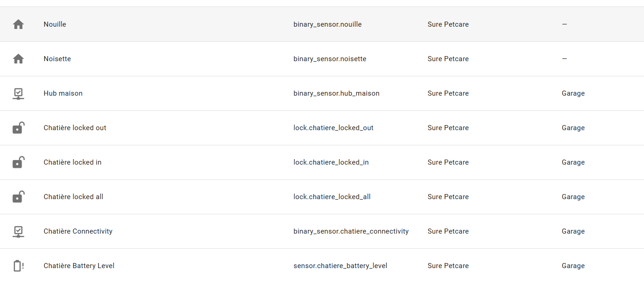Viewport: 644px width, 292px height.
Task: Click the Chatière locked all lock icon
Action: click(x=18, y=197)
